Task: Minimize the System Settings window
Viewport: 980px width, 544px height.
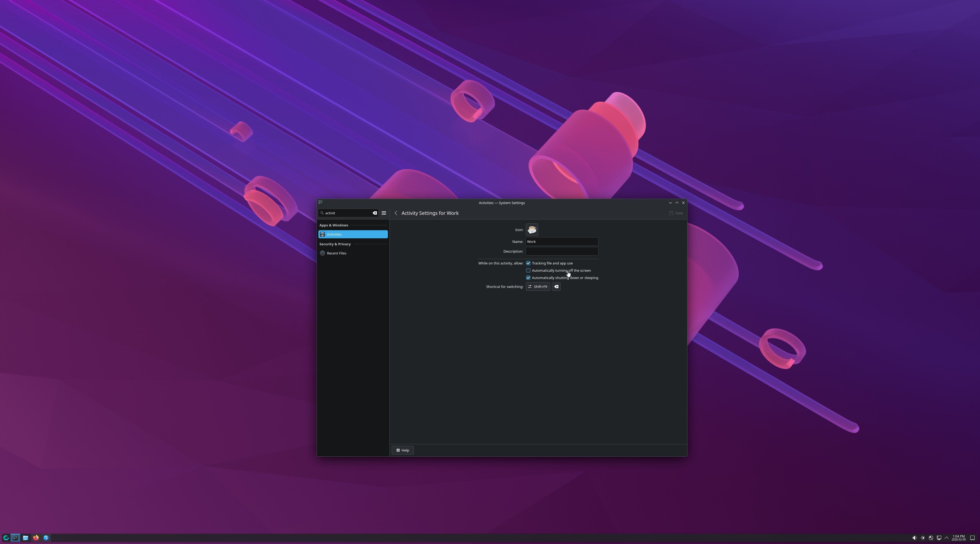Action: [670, 202]
